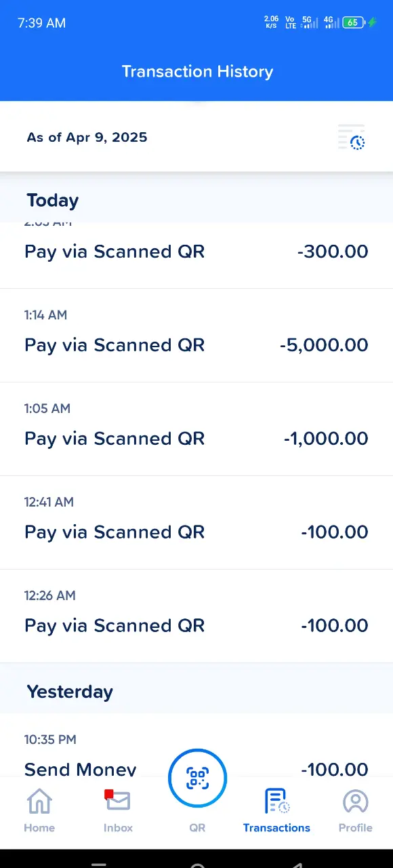This screenshot has height=868, width=393.
Task: Open the Inbox envelope icon
Action: [118, 801]
